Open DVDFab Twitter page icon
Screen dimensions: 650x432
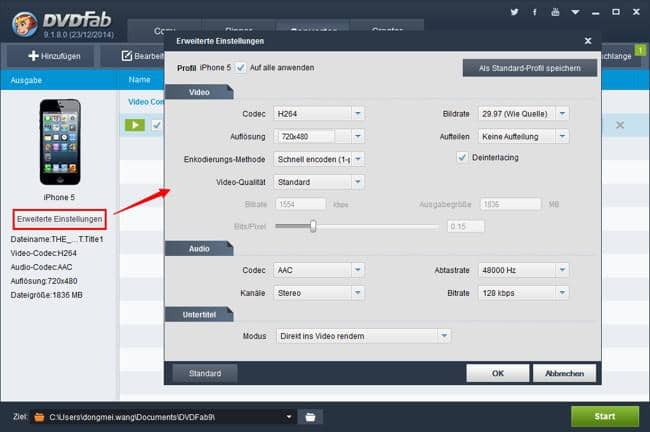tap(514, 12)
